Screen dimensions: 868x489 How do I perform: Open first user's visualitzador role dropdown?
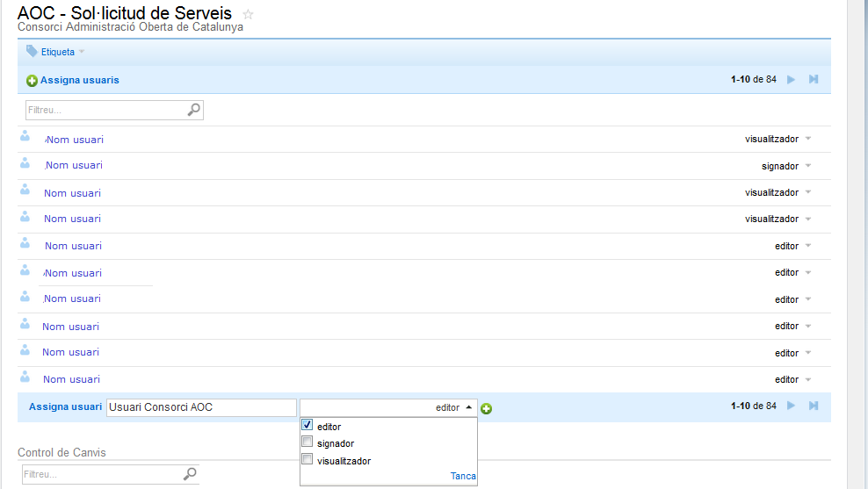tap(807, 139)
